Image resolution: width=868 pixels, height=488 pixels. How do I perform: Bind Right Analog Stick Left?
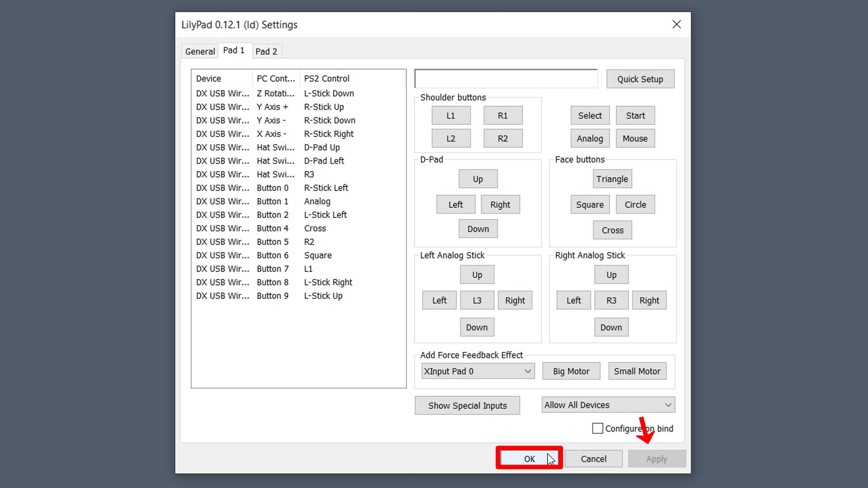(573, 300)
